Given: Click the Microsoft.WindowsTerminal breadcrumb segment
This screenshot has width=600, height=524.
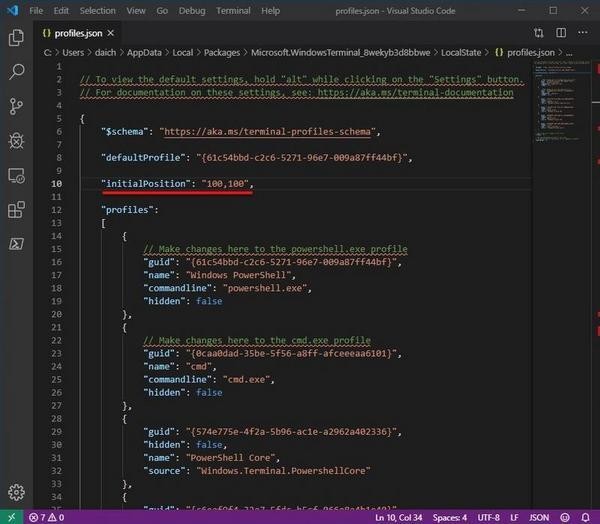Looking at the screenshot, I should (341, 52).
